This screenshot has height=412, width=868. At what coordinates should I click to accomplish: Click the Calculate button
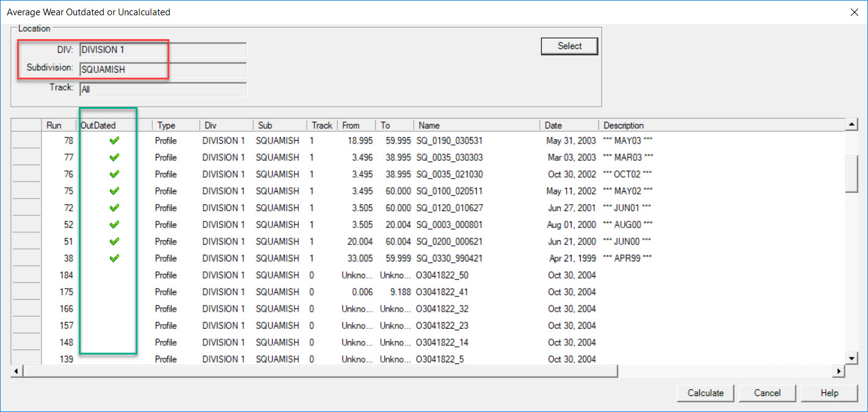point(705,393)
